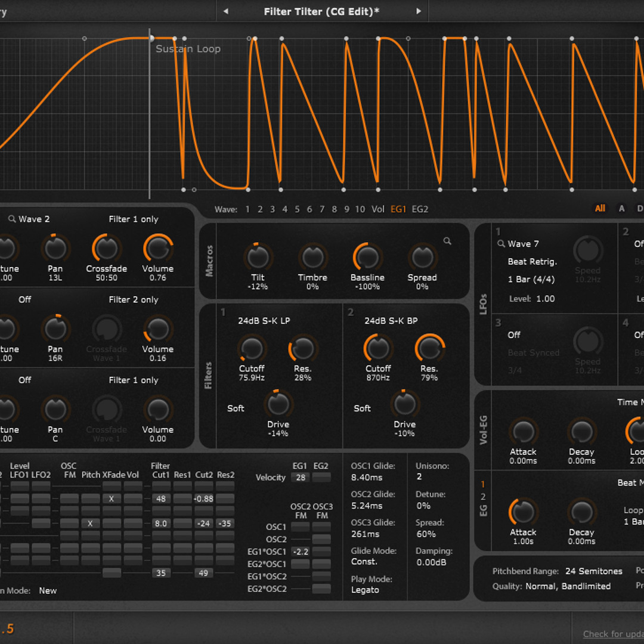Change the LFO 1 Beat Retrig. mode
This screenshot has width=644, height=644.
coord(532,262)
